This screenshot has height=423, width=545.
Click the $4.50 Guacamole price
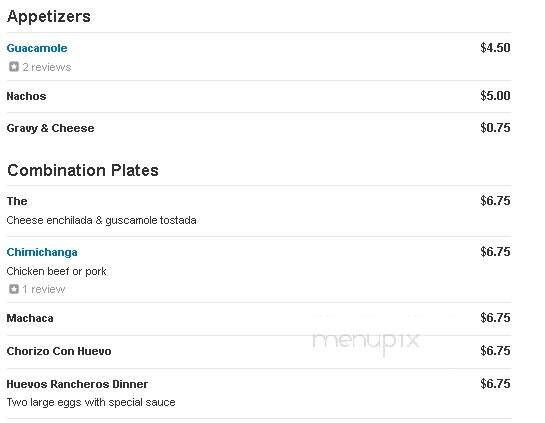pos(495,48)
